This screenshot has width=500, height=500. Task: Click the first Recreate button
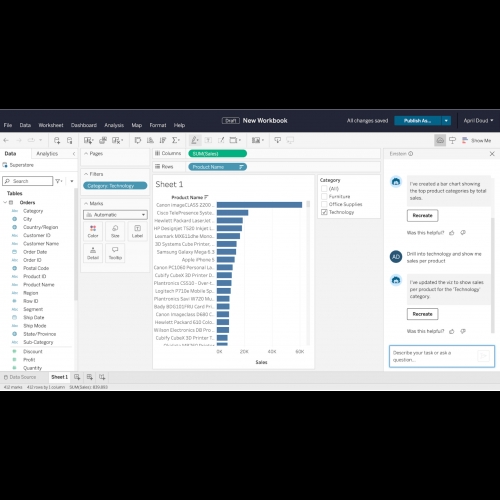pyautogui.click(x=422, y=216)
